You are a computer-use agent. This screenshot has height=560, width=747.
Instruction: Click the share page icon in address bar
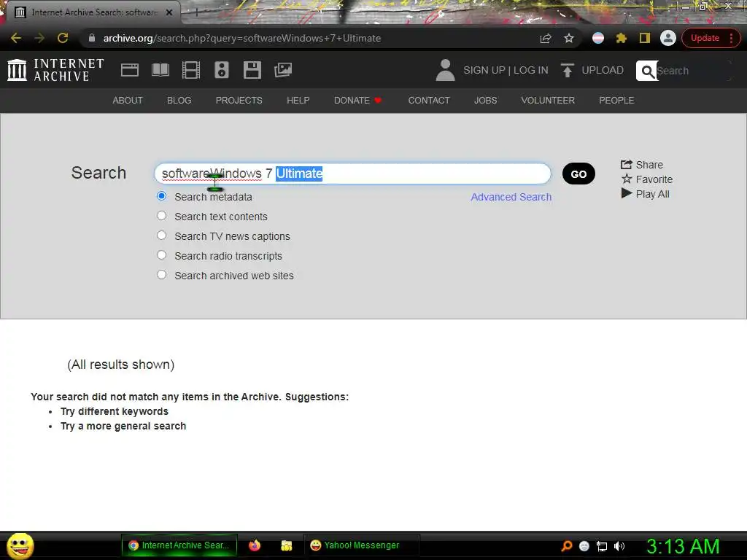(546, 38)
